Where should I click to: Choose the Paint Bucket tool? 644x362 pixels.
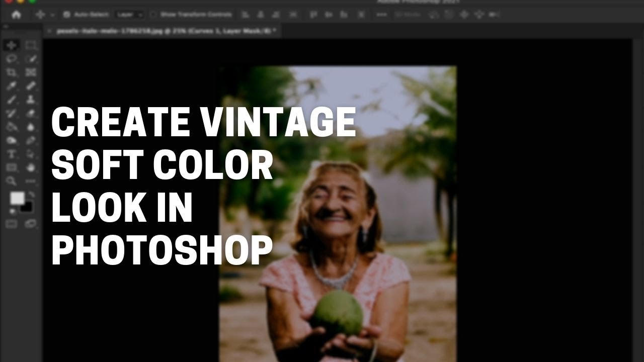click(12, 127)
